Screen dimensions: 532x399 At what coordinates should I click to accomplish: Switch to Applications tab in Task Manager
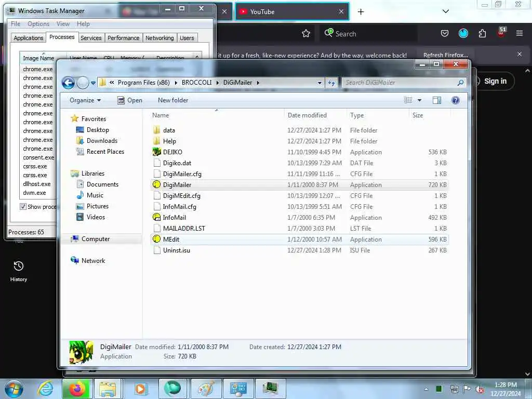tap(29, 38)
